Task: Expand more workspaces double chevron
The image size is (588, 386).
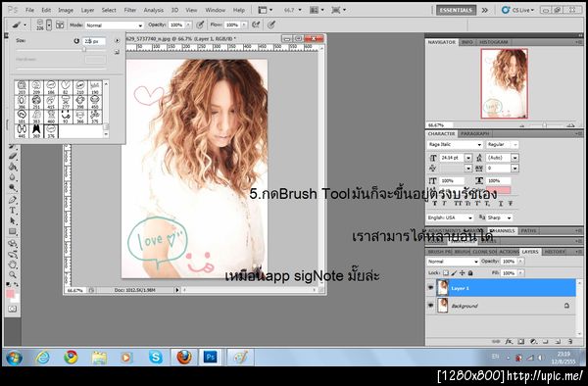Action: tap(485, 10)
